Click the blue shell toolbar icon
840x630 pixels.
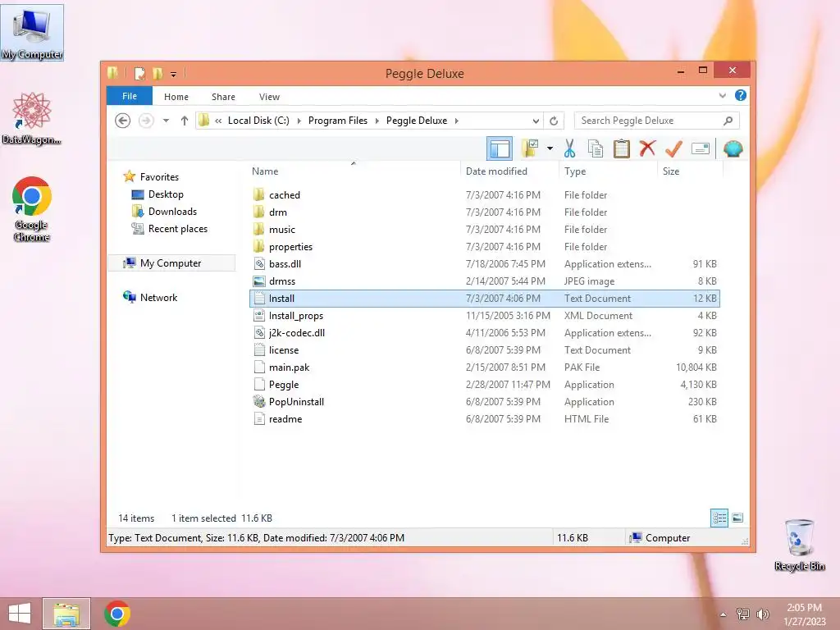(733, 148)
